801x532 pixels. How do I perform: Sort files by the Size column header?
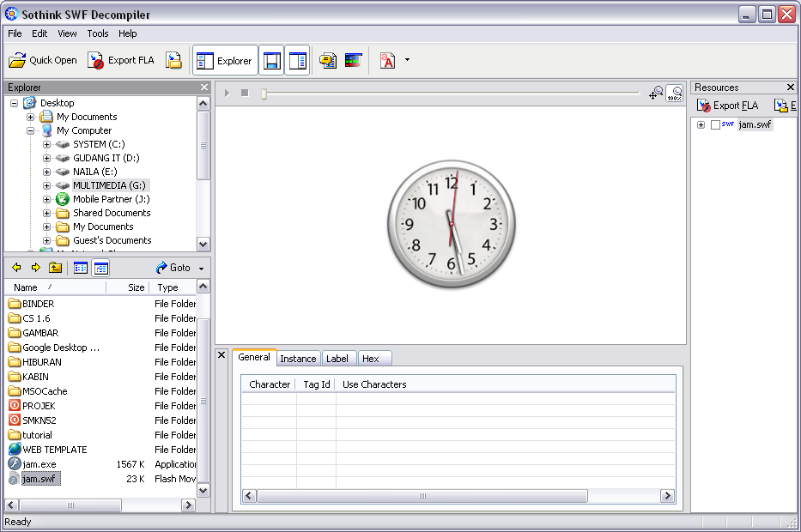tap(128, 287)
